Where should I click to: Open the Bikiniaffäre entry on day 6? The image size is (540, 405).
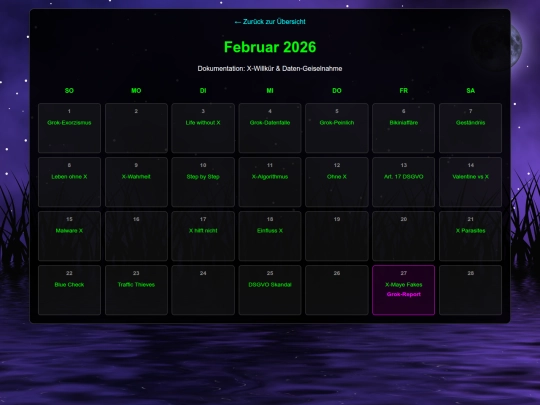coord(403,123)
